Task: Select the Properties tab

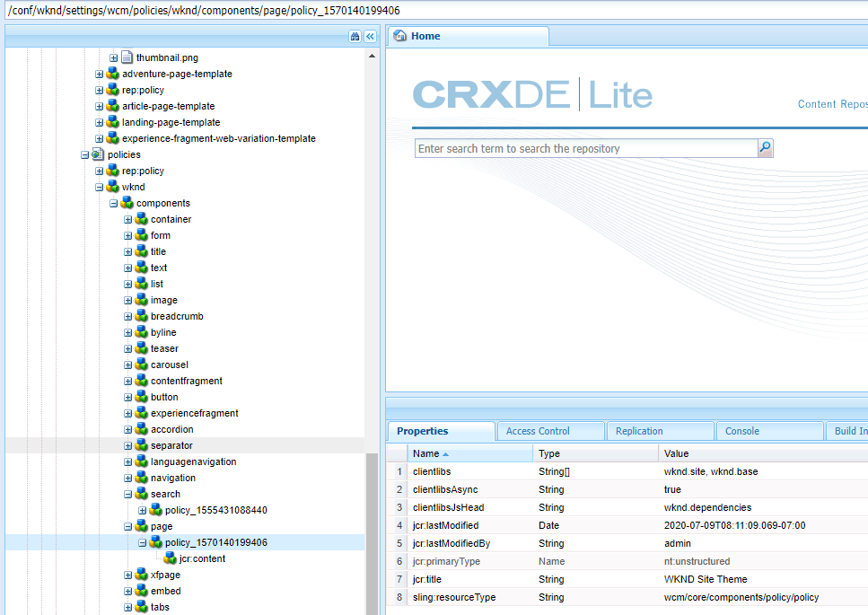Action: point(442,431)
